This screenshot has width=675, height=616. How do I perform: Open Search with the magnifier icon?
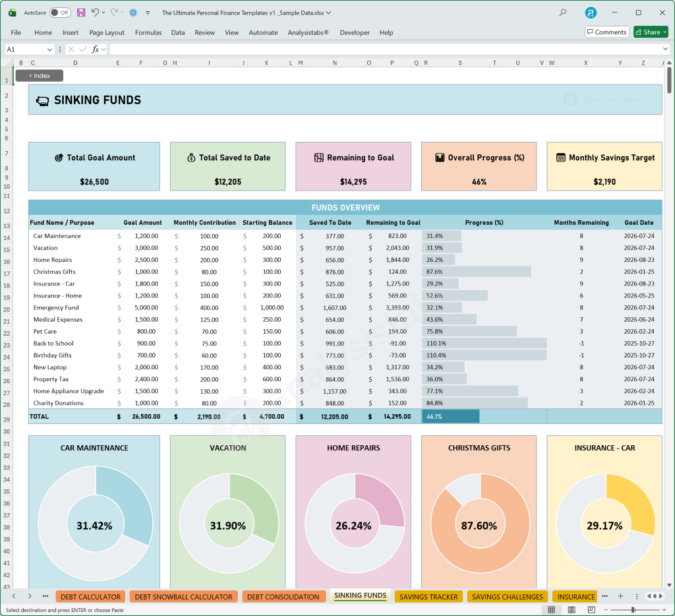562,13
